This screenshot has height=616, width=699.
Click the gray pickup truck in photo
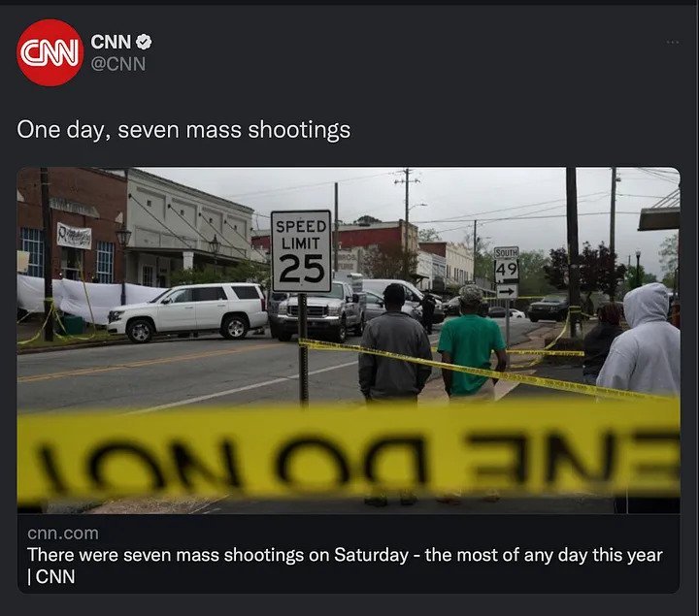(x=316, y=311)
